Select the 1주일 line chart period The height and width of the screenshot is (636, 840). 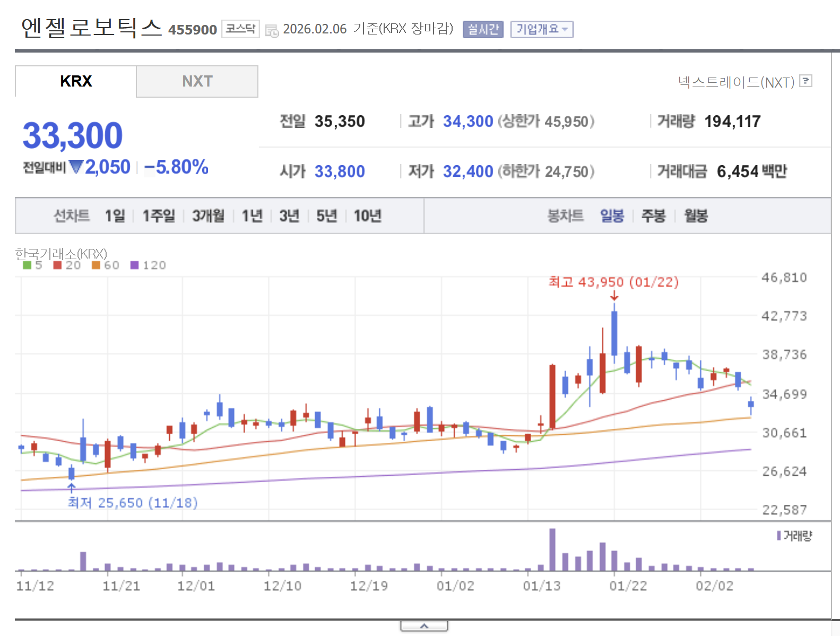(x=158, y=216)
